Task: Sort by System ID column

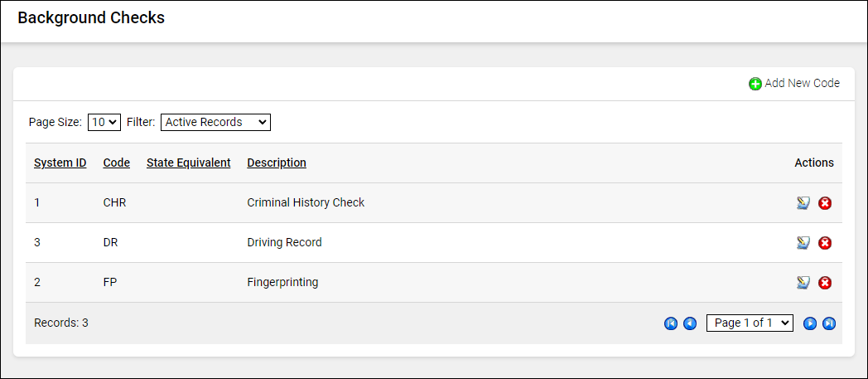Action: (60, 163)
